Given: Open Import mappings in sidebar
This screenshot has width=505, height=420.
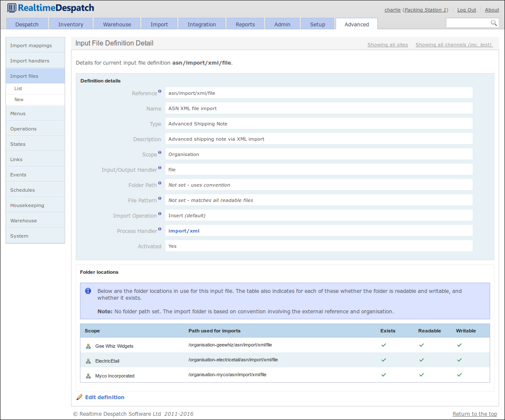Looking at the screenshot, I should tap(35, 45).
